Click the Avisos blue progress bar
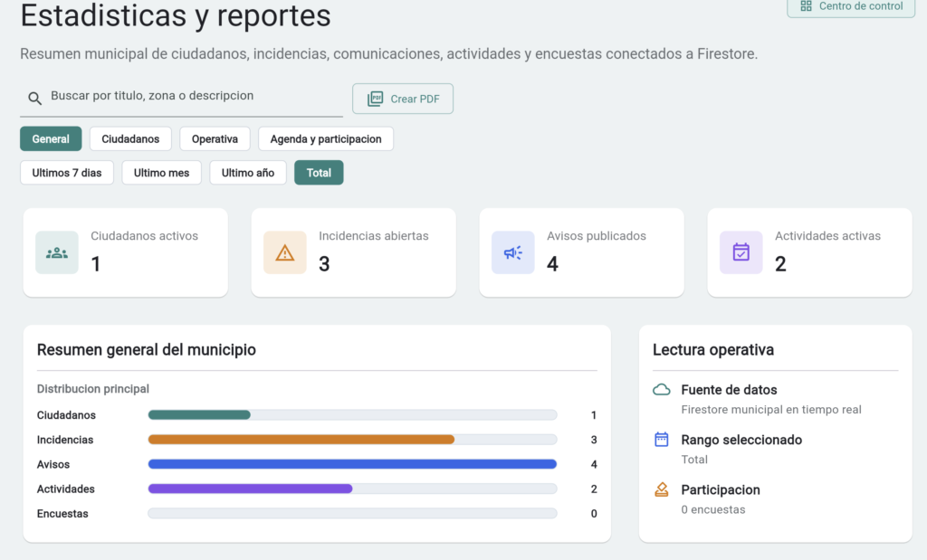The image size is (927, 560). click(x=352, y=464)
